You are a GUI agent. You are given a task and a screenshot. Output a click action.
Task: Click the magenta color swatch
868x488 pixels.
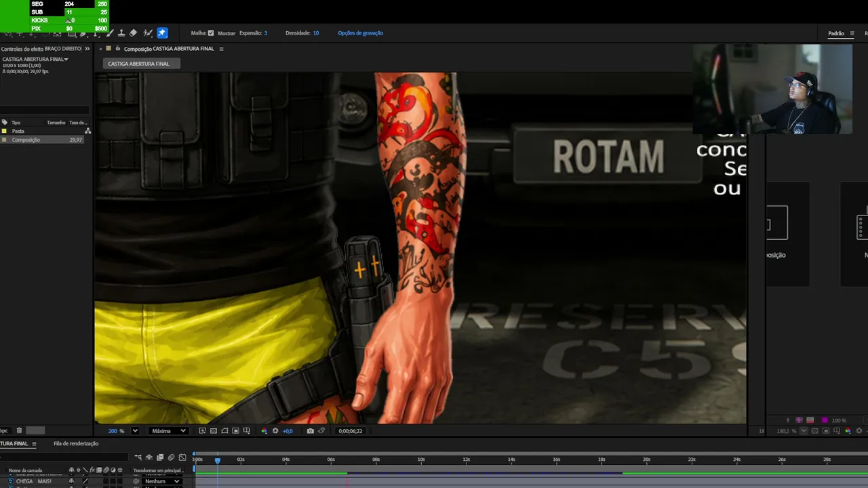(x=825, y=420)
